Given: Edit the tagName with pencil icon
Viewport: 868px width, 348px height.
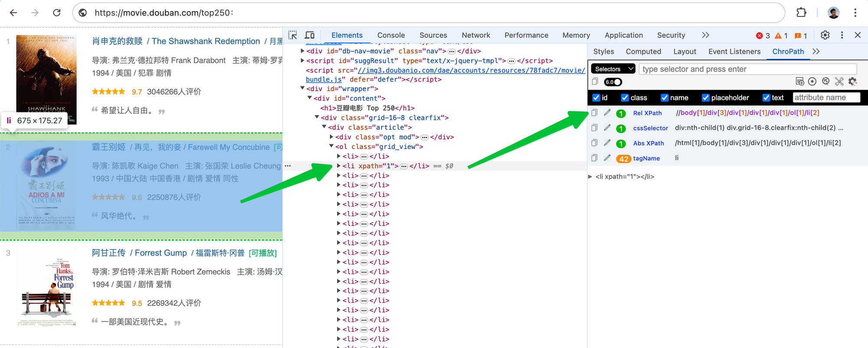Looking at the screenshot, I should coord(608,158).
